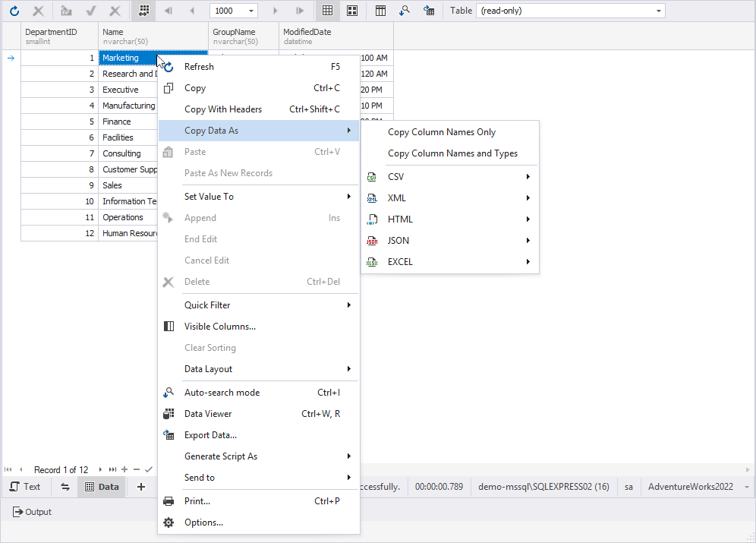
Task: Toggle the swap views button beside the Text tab
Action: [x=65, y=487]
